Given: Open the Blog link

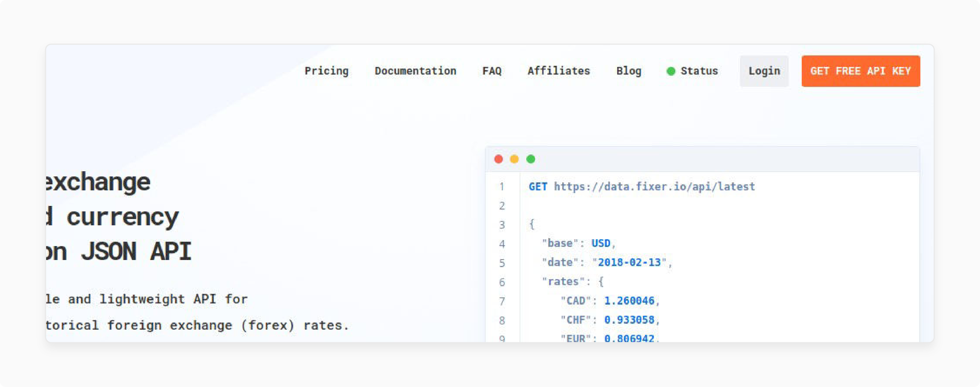Looking at the screenshot, I should pyautogui.click(x=629, y=71).
